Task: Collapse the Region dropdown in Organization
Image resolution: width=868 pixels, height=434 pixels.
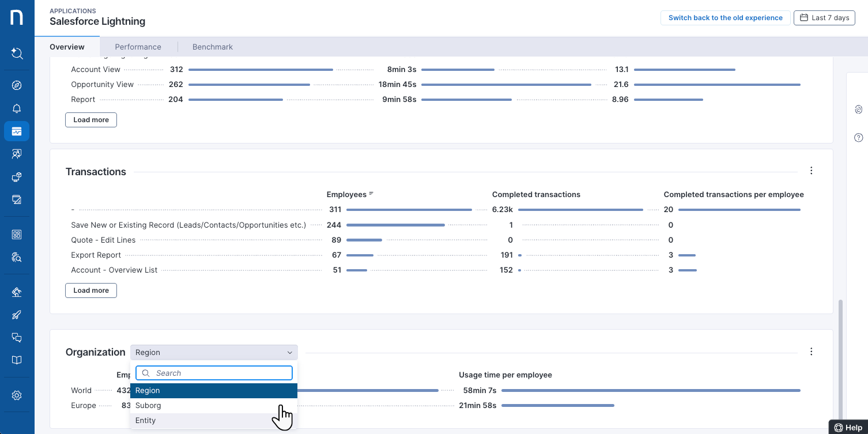Action: coord(214,352)
